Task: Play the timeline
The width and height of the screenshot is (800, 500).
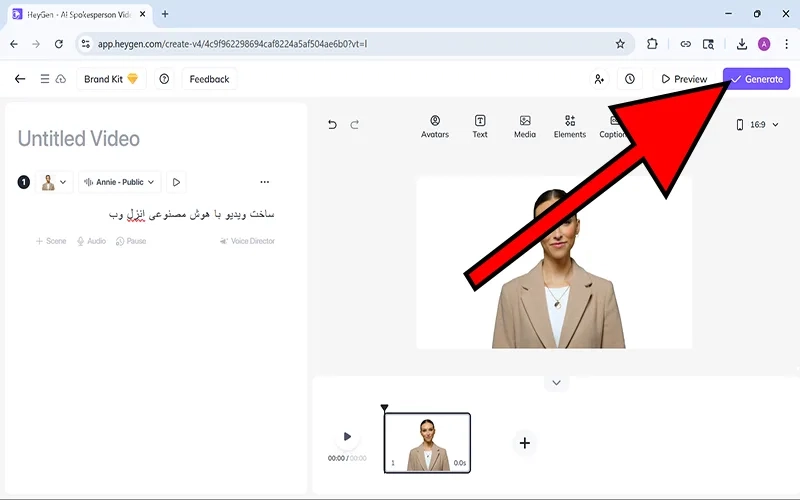Action: click(347, 436)
